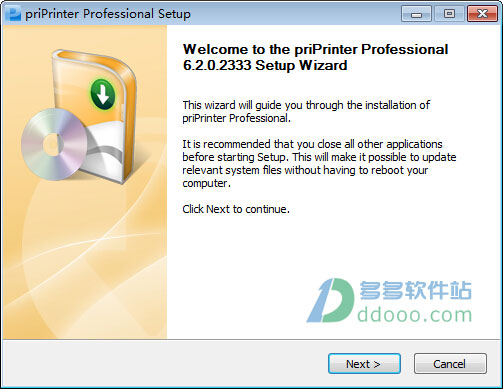The image size is (503, 389).
Task: Click the priPrinter title bar icon
Action: (14, 14)
